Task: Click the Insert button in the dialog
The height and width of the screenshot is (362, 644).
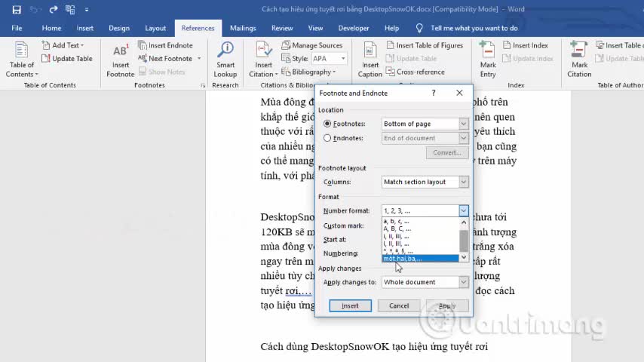Action: (350, 305)
